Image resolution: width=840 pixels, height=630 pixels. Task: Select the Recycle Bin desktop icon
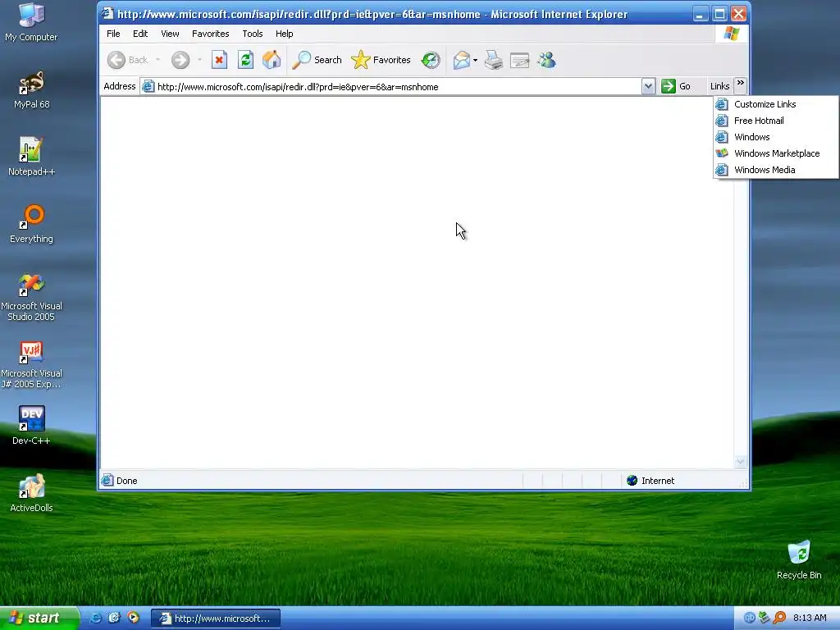[799, 560]
